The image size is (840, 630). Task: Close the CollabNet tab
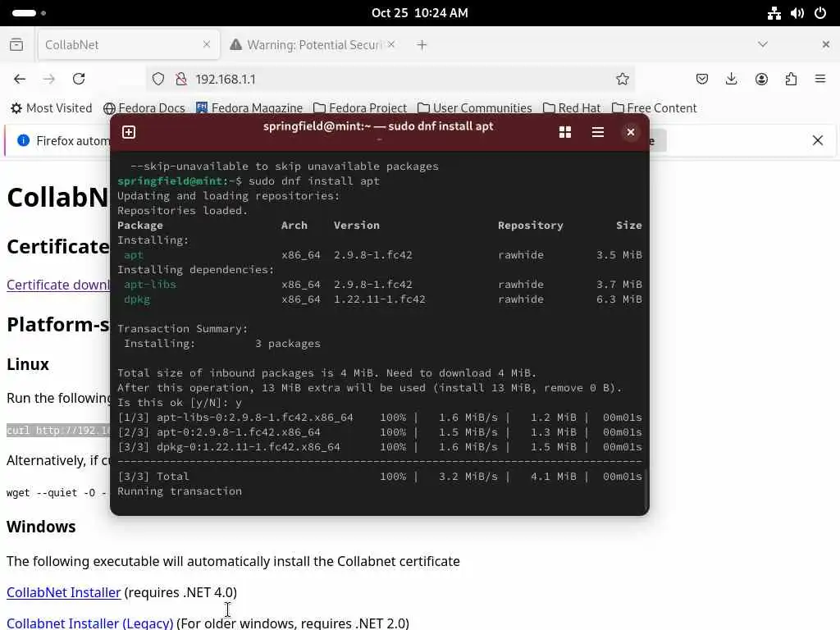207,44
